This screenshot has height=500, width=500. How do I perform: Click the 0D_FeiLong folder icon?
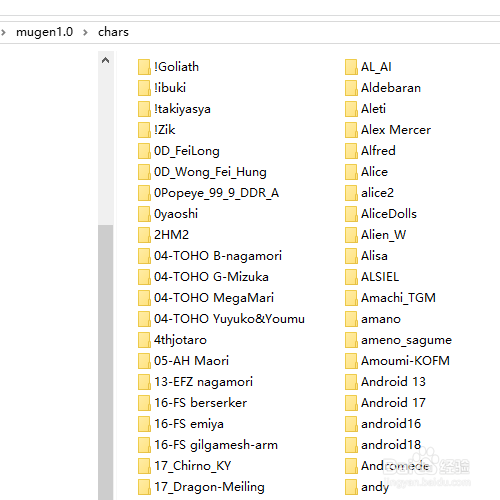(x=144, y=151)
